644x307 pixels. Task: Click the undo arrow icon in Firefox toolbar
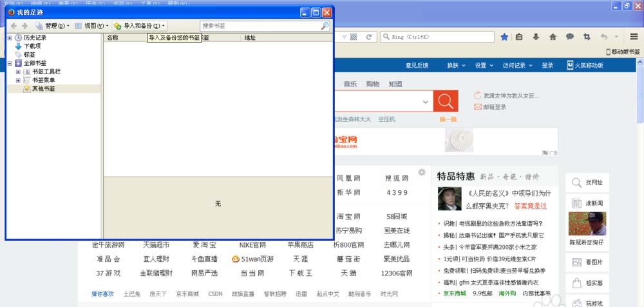coord(604,37)
